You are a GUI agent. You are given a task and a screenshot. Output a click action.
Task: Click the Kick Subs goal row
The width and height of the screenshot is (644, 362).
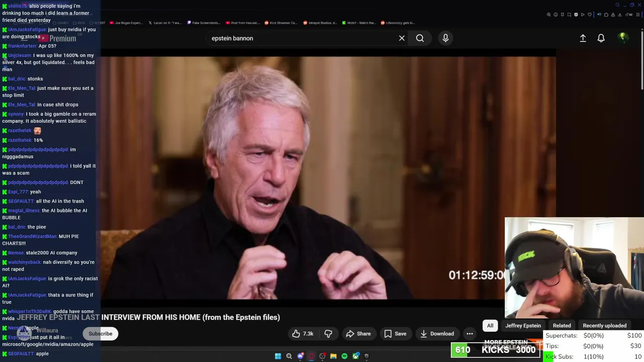pyautogui.click(x=594, y=356)
